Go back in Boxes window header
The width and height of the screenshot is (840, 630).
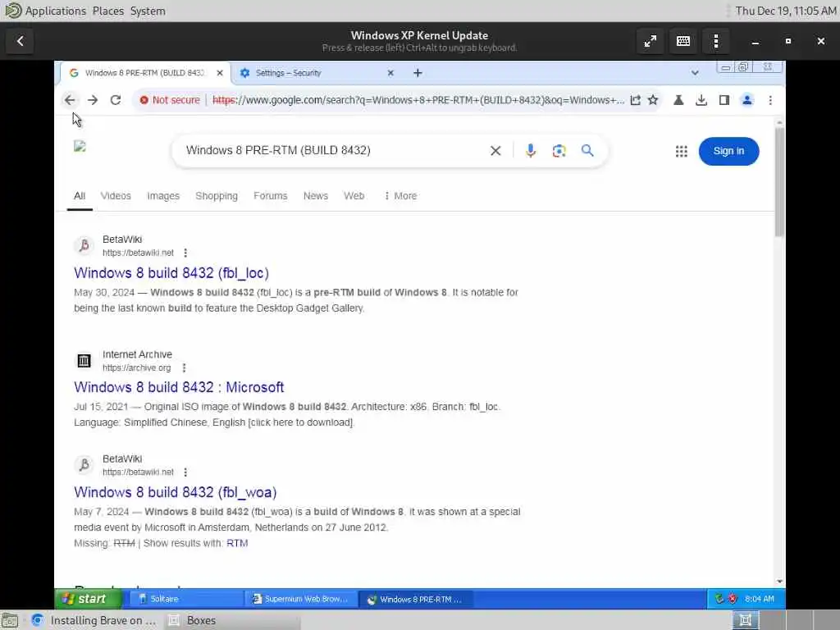click(x=20, y=41)
